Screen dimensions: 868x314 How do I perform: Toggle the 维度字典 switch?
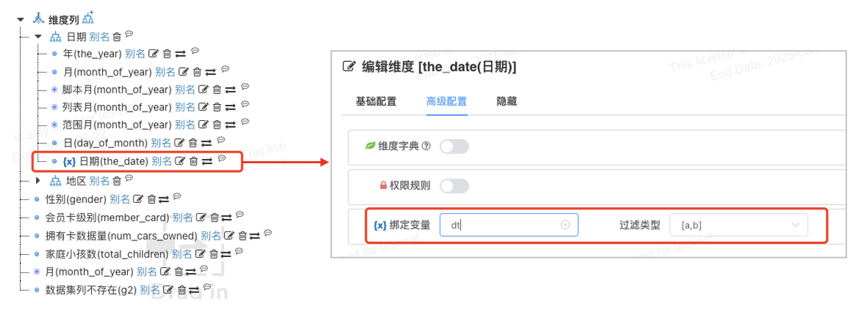[x=454, y=147]
